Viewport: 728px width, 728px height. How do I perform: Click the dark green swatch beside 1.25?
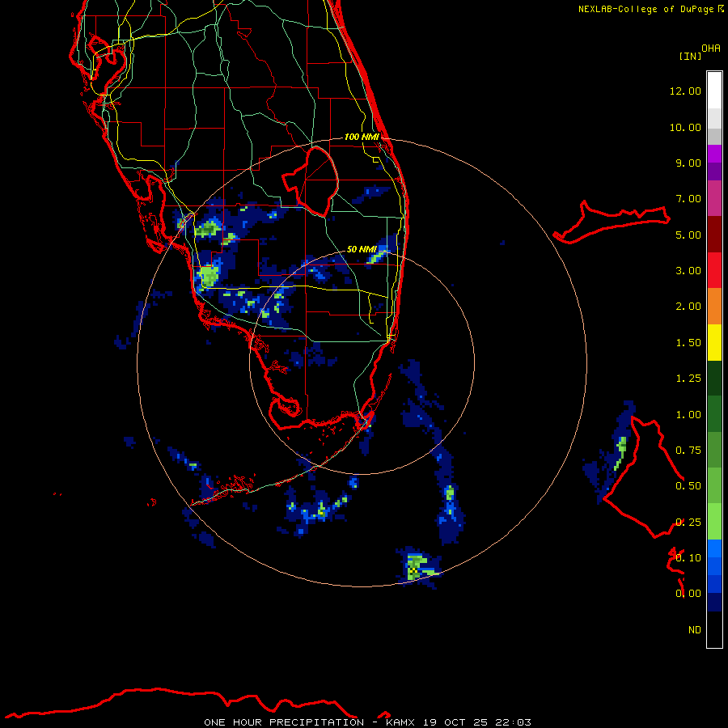714,379
